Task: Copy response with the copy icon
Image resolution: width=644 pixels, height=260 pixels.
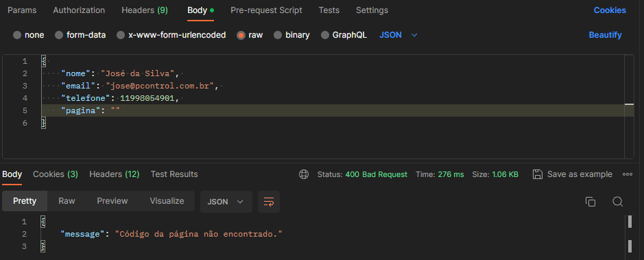Action: coord(591,201)
